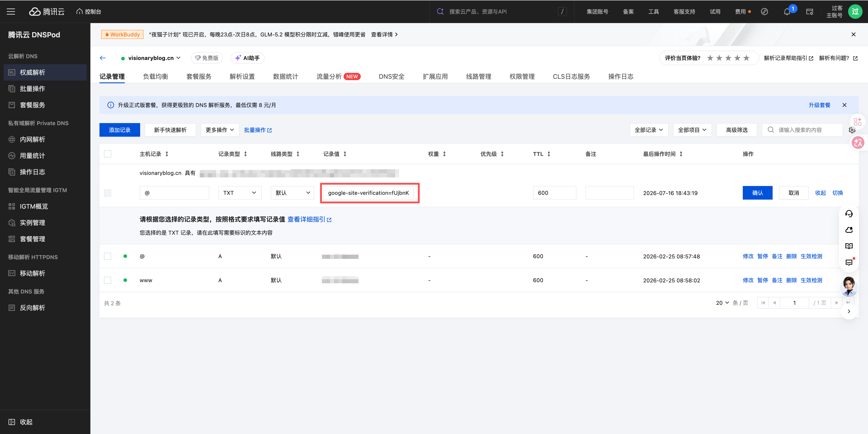Open the 操作日志 tab

coord(621,76)
